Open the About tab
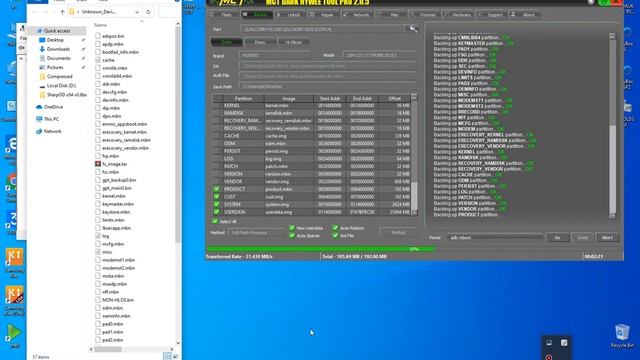The width and height of the screenshot is (640, 360). tap(525, 15)
